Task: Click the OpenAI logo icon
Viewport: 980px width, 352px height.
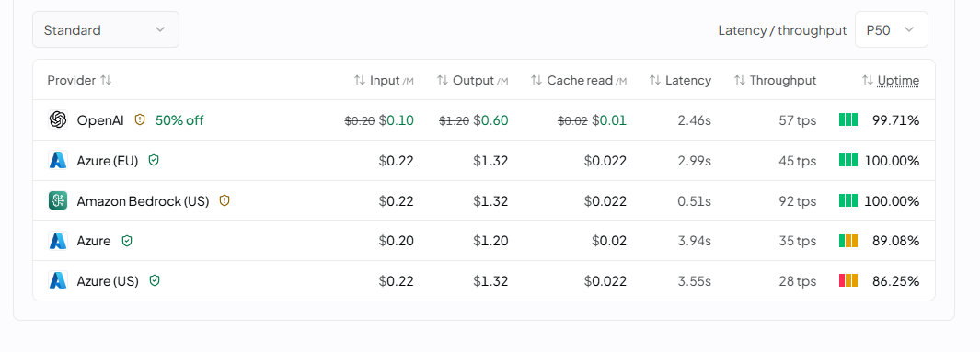Action: click(57, 119)
